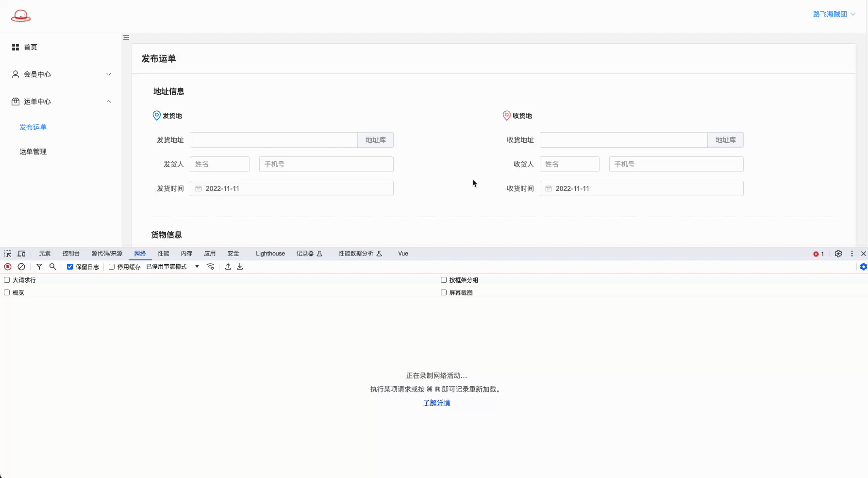Check the 屏幕截图 checkbox
Screen dimensions: 868x478
click(x=444, y=292)
